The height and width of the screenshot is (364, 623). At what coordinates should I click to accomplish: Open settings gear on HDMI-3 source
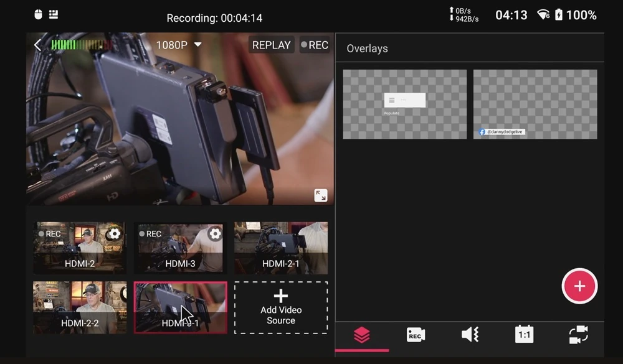[x=215, y=234]
